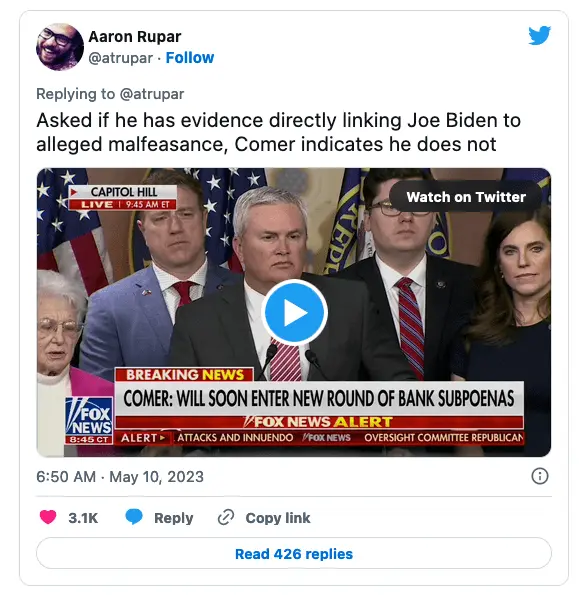
Task: Open the Replying to @atrupar mention
Action: click(x=152, y=94)
